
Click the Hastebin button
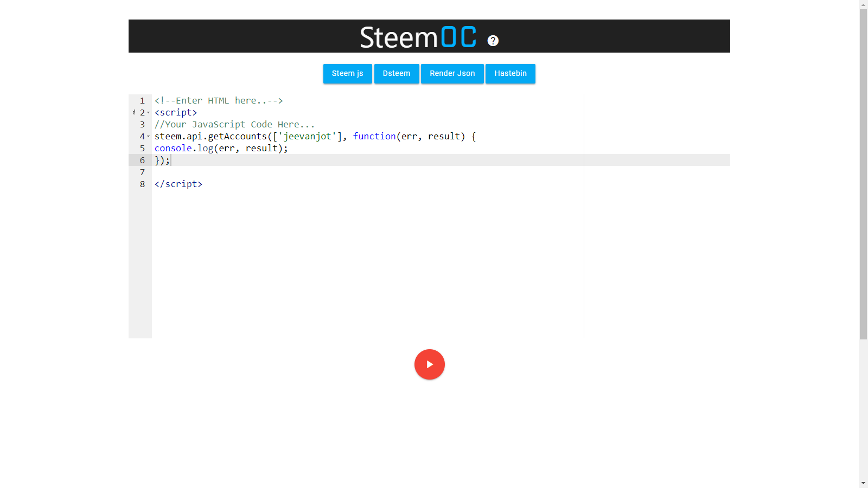click(x=510, y=74)
